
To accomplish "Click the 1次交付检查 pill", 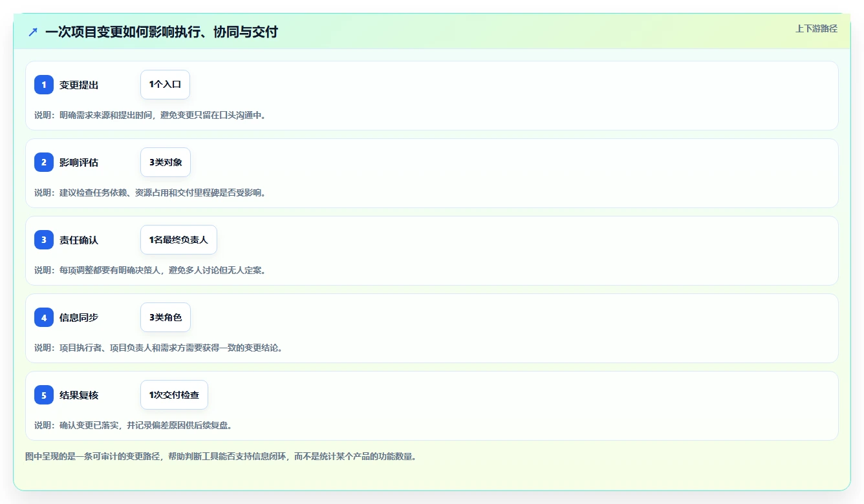I will (174, 395).
